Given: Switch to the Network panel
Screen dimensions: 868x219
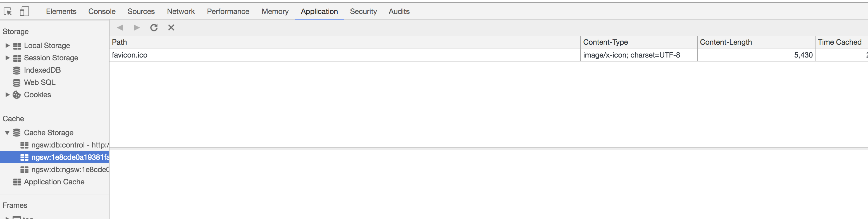Looking at the screenshot, I should pyautogui.click(x=181, y=11).
